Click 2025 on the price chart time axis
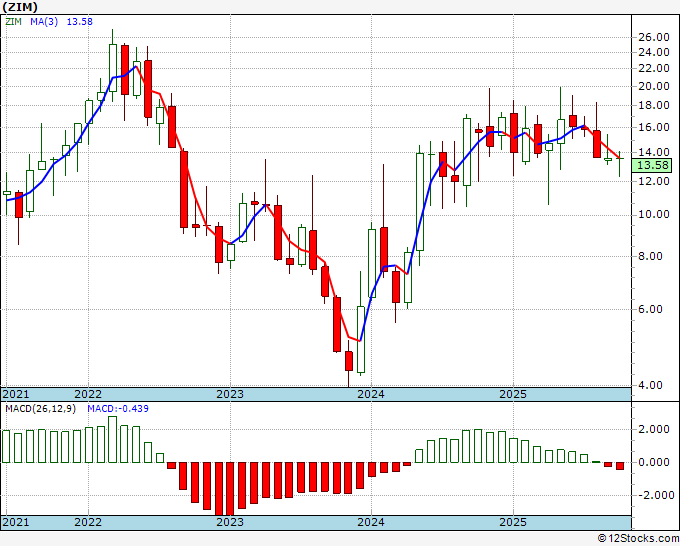Viewport: 680px width, 546px height. (513, 394)
